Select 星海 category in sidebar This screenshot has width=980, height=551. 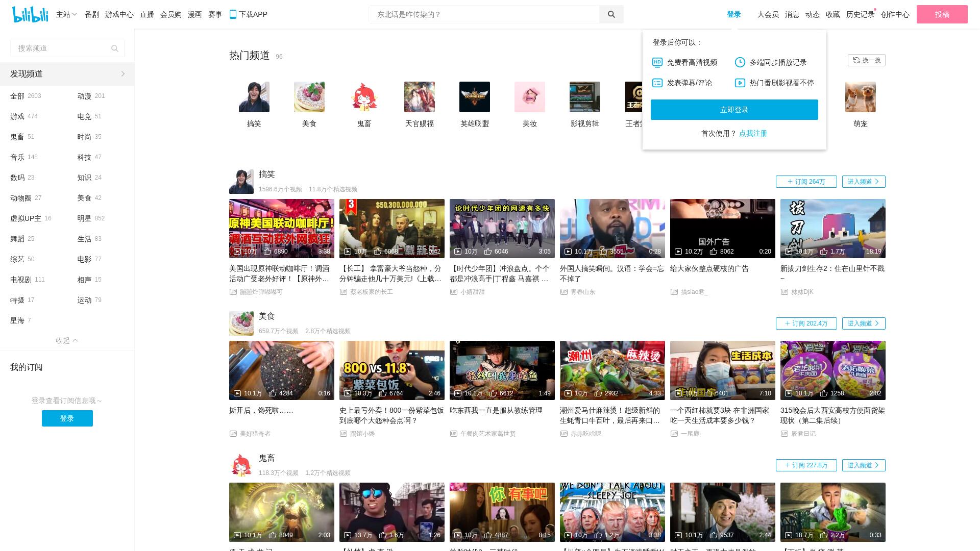pyautogui.click(x=20, y=320)
